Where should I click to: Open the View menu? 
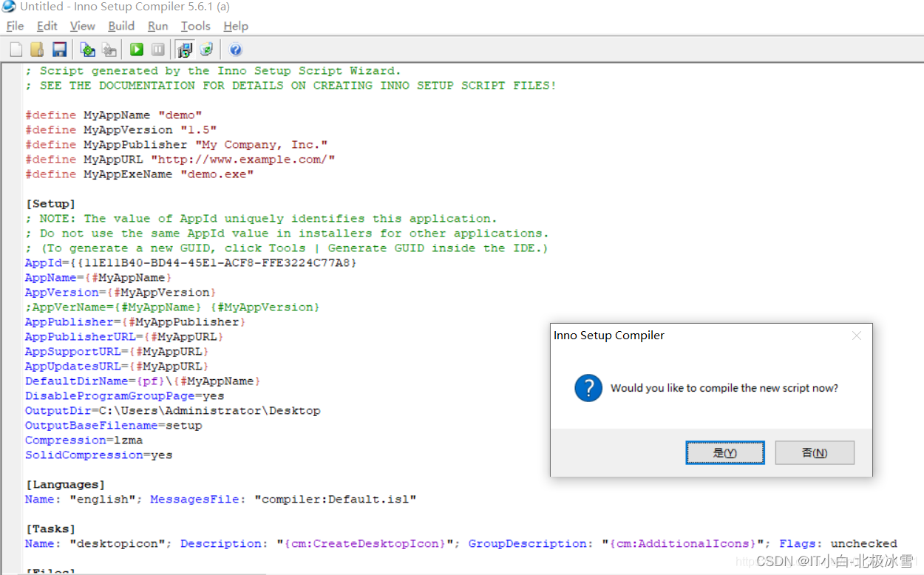pos(82,26)
